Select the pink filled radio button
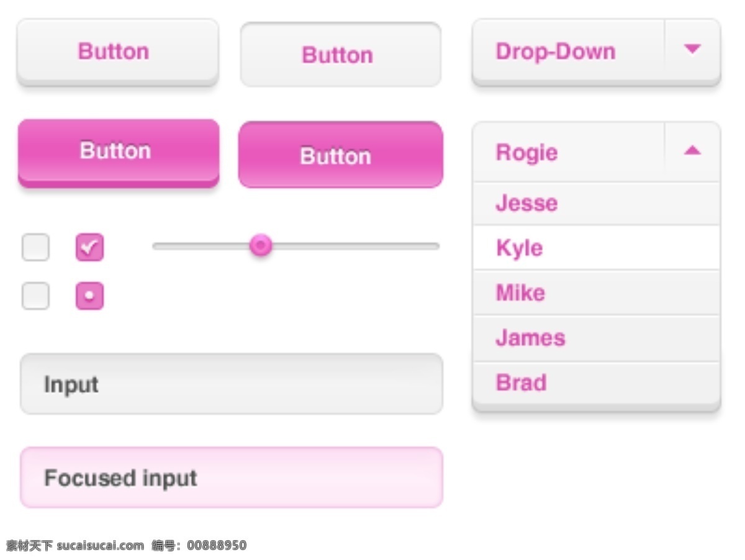745x560 pixels. click(89, 296)
